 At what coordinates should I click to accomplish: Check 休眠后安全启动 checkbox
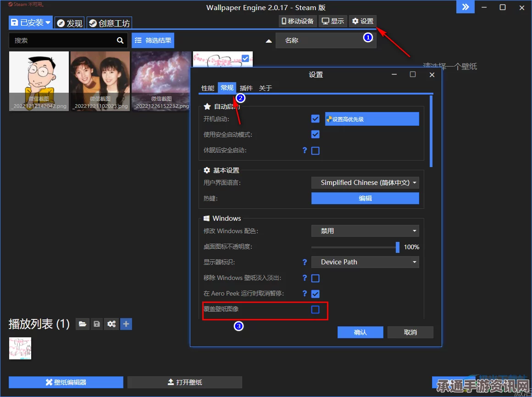[x=315, y=151]
